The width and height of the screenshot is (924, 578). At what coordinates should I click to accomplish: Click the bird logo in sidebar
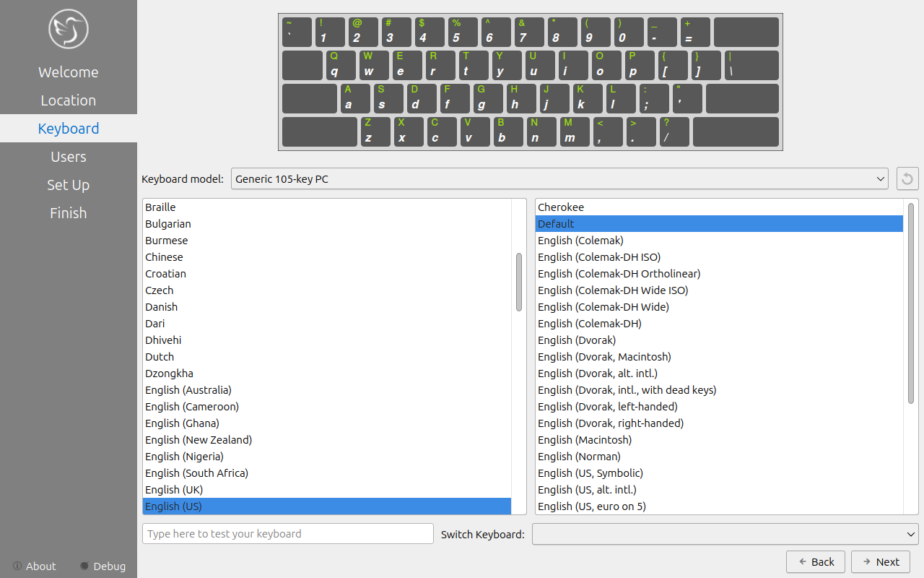pyautogui.click(x=68, y=29)
